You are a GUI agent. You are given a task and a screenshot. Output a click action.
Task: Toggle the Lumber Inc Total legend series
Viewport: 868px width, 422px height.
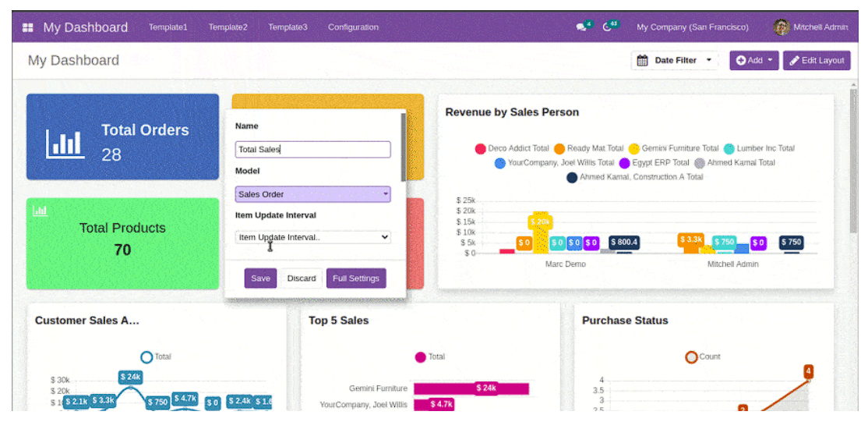click(759, 148)
